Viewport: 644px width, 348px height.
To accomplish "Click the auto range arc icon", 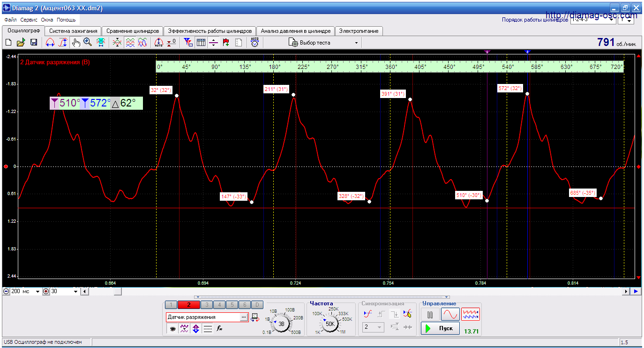I will pyautogui.click(x=159, y=43).
